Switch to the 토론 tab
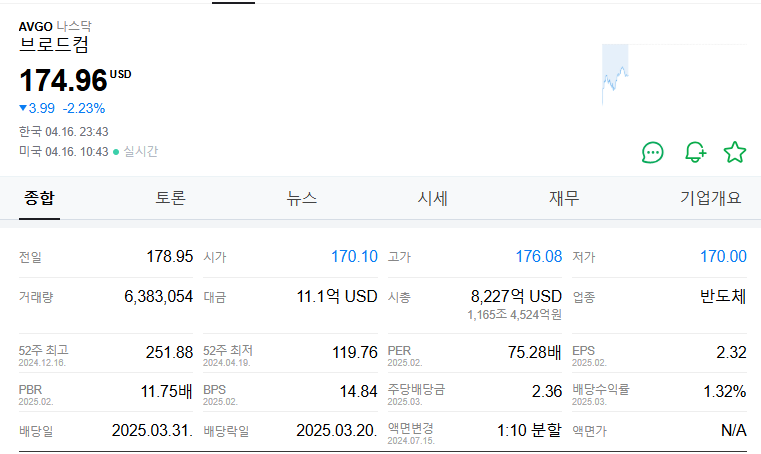The width and height of the screenshot is (761, 454). point(170,198)
